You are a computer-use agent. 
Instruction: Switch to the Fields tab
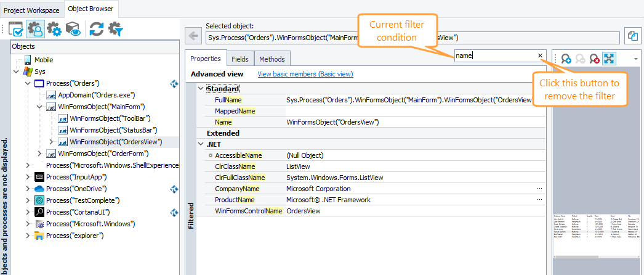point(240,59)
